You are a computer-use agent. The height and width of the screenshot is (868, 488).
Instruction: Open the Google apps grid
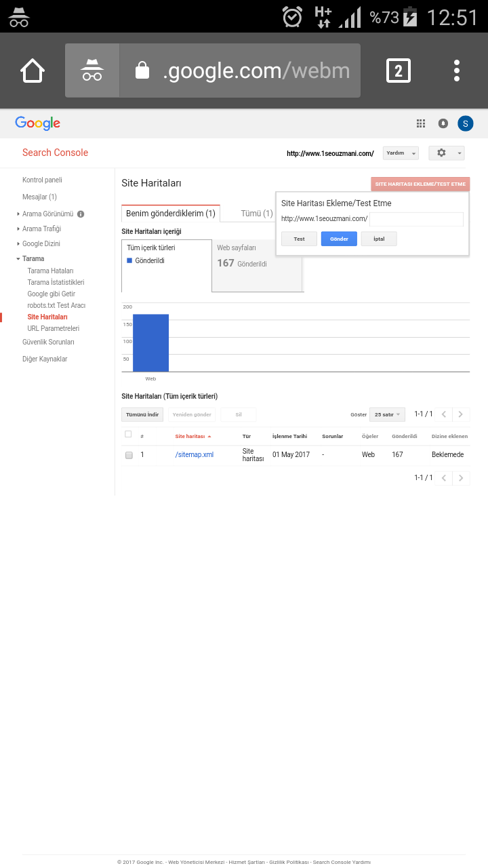(x=421, y=123)
